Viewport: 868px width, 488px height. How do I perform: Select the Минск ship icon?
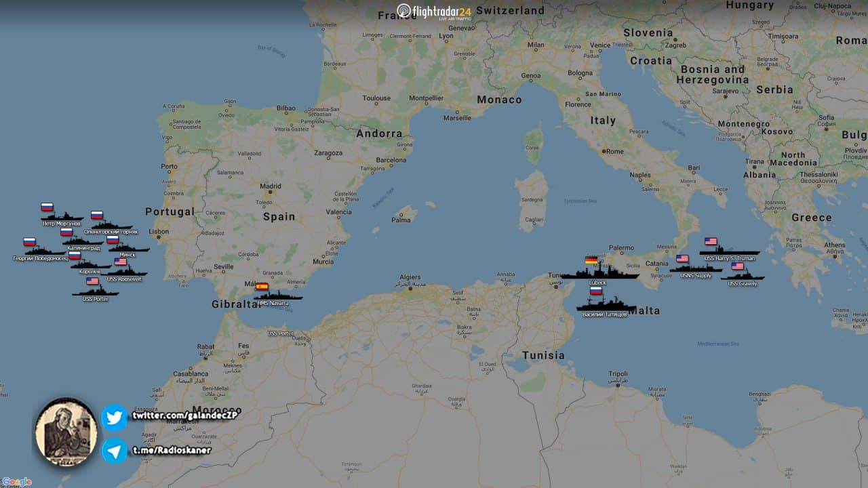[129, 248]
